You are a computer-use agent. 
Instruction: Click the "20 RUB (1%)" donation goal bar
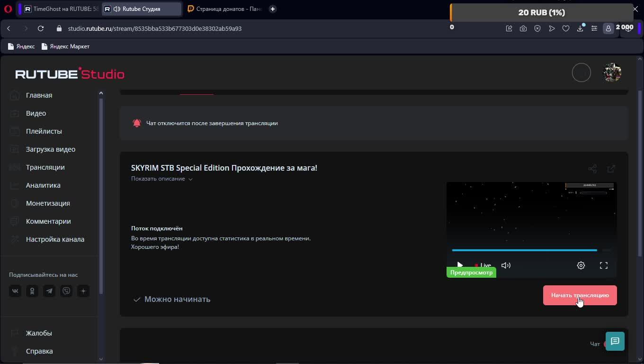542,13
